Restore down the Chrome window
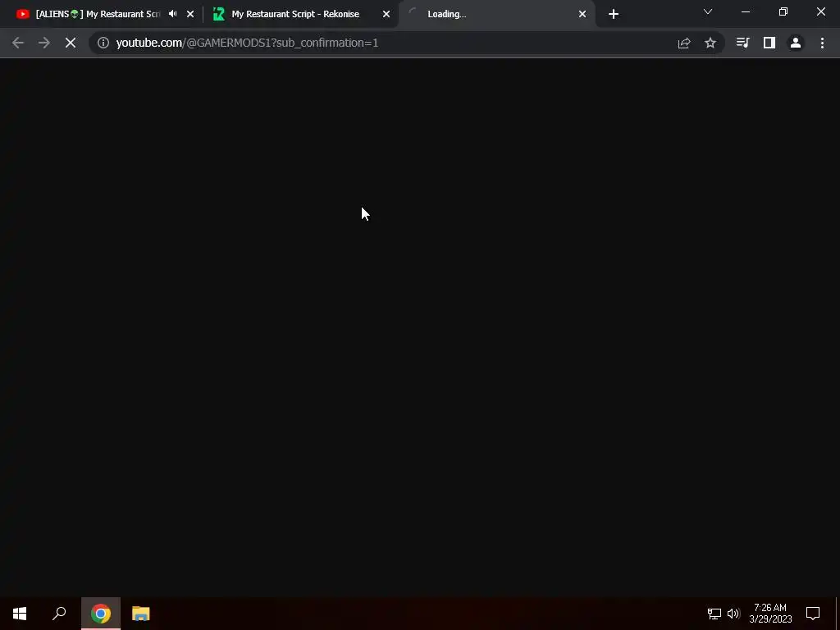The image size is (840, 630). click(783, 11)
